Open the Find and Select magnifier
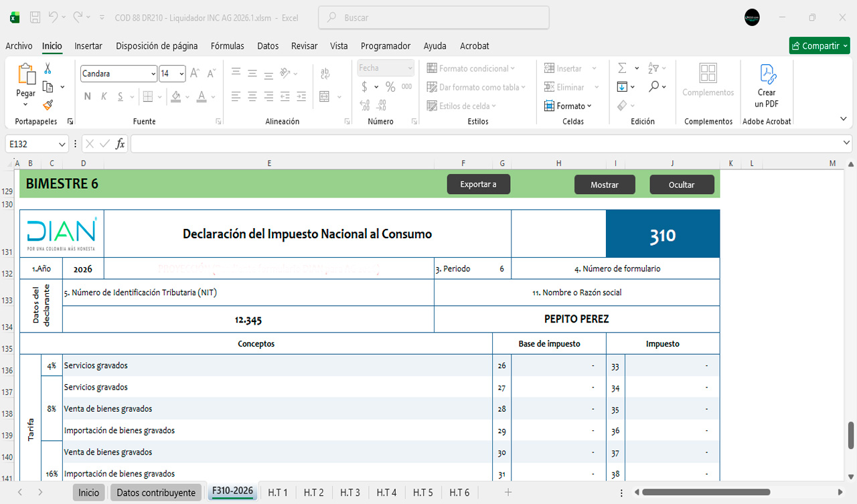This screenshot has height=504, width=857. pyautogui.click(x=653, y=87)
